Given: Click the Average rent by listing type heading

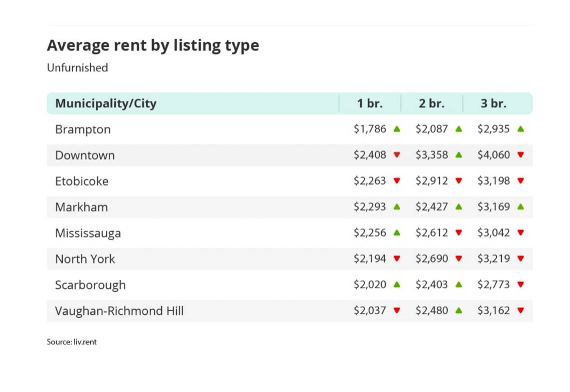Looking at the screenshot, I should [153, 45].
